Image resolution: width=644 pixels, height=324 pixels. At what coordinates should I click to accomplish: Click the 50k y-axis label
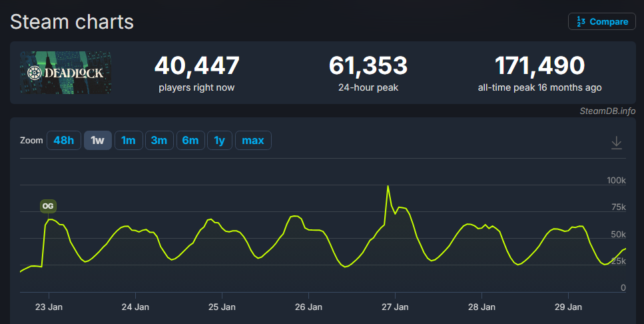pyautogui.click(x=619, y=235)
